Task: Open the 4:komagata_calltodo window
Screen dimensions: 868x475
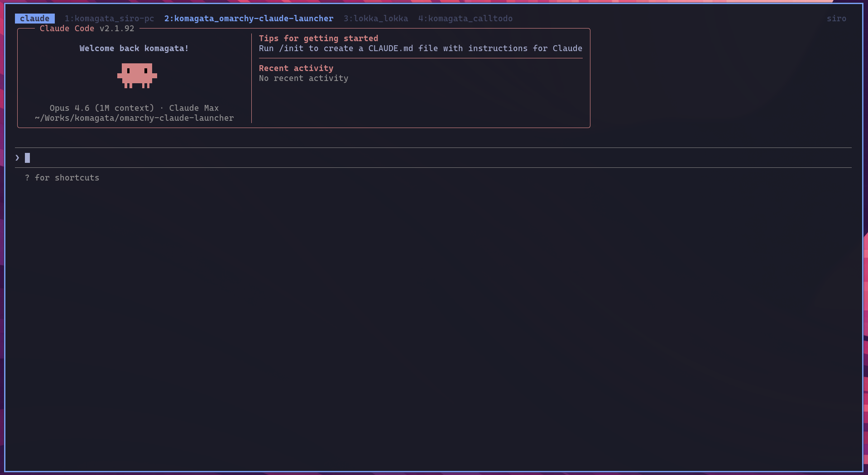Action: point(465,19)
